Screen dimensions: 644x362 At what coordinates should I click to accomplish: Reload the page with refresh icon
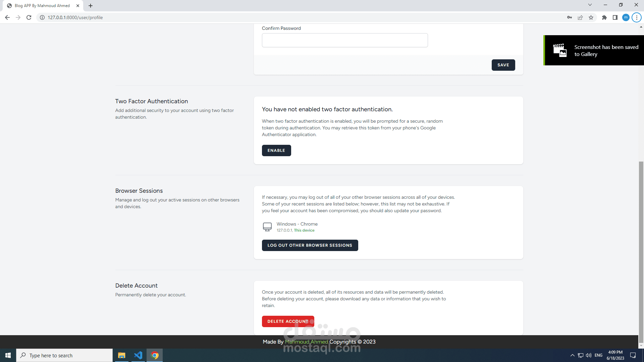point(29,17)
